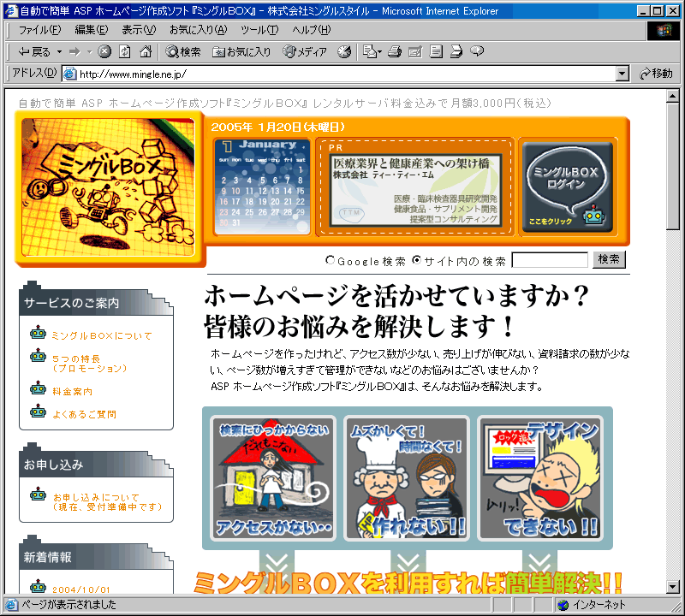Click the デザインできない!! cartoon image
Viewport: 685px width, 616px height.
pyautogui.click(x=540, y=478)
